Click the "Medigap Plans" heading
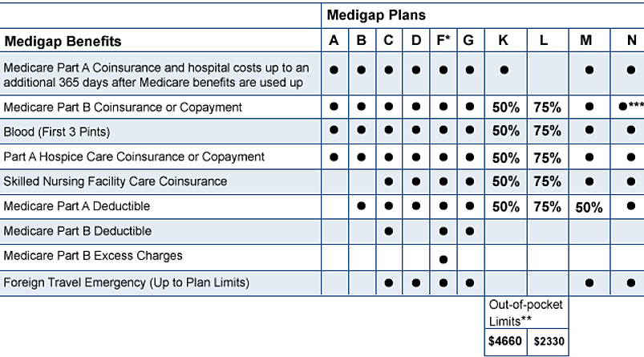Screen dimensions: 644x357 pyautogui.click(x=376, y=15)
